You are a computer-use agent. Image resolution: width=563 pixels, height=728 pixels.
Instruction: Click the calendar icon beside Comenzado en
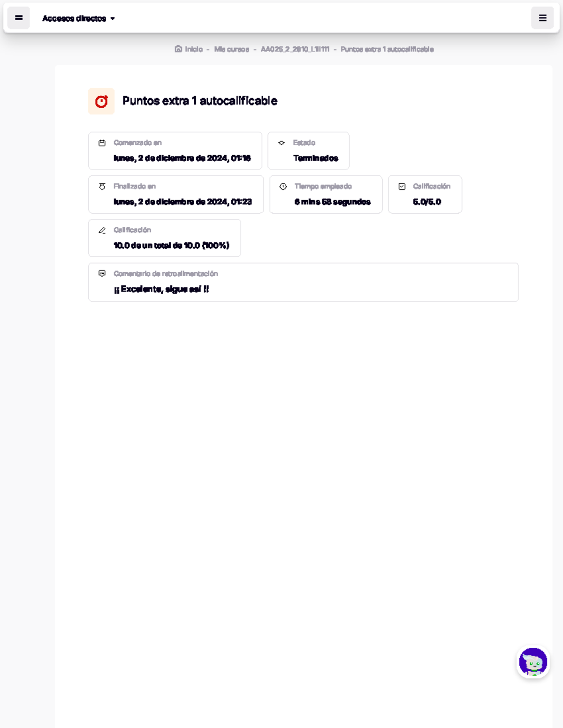(102, 143)
